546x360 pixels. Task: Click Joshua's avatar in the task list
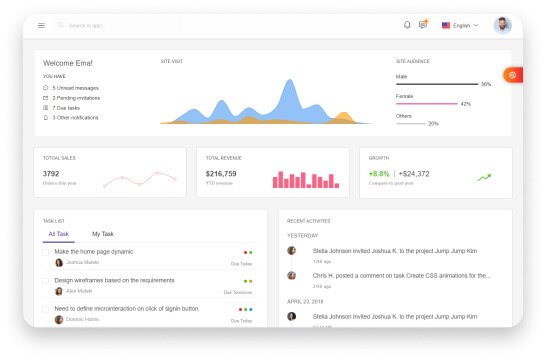pos(59,263)
